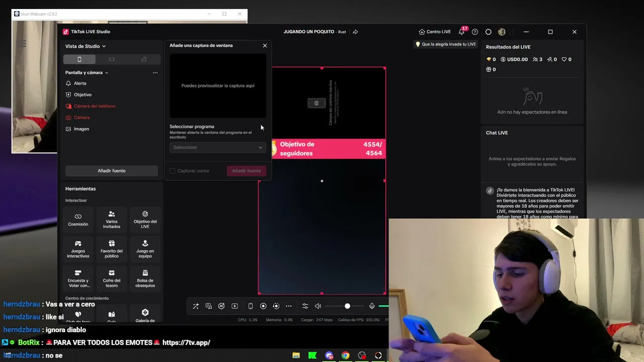Image resolution: width=644 pixels, height=362 pixels.
Task: Click the viewers count icon showing 3
Action: click(x=537, y=59)
